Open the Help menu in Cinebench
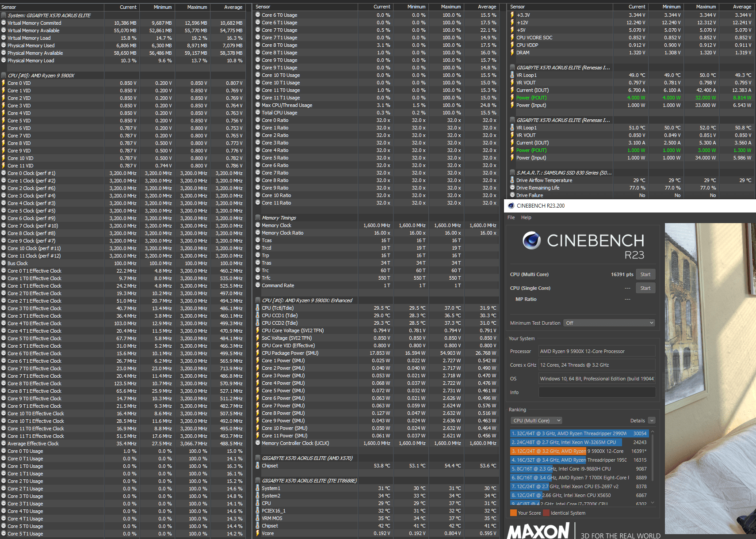This screenshot has width=756, height=539. [526, 217]
